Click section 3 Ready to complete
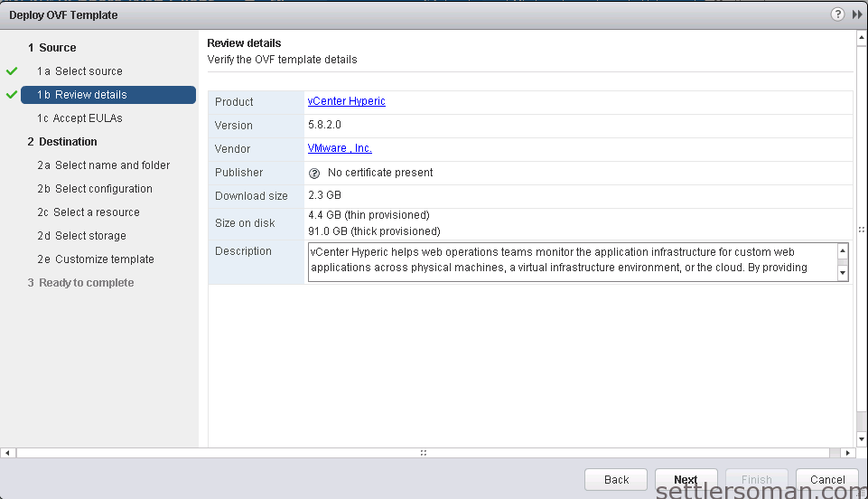868x499 pixels. tap(80, 283)
